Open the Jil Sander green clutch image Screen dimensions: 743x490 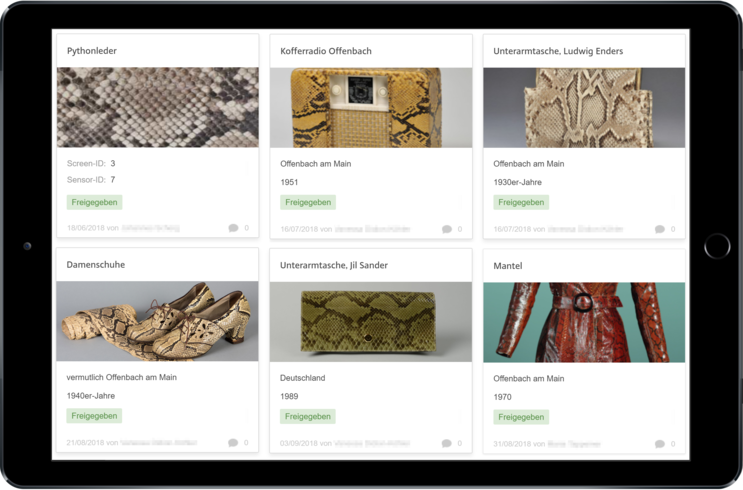[370, 321]
